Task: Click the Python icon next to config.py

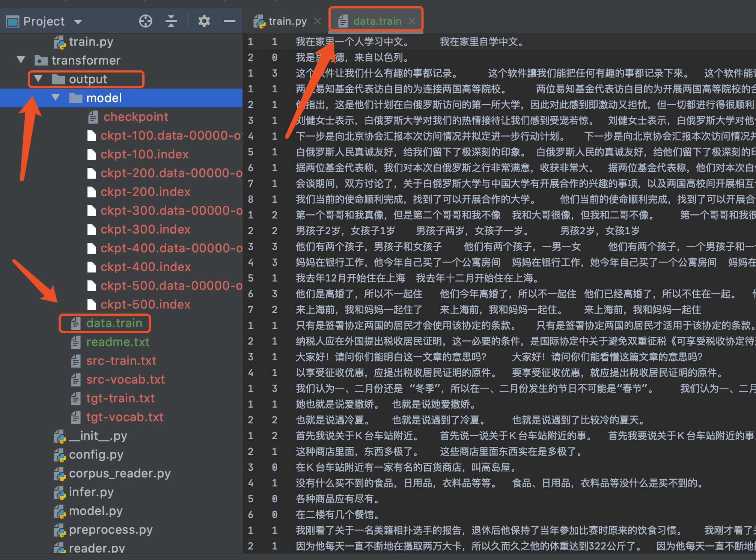Action: click(x=59, y=455)
